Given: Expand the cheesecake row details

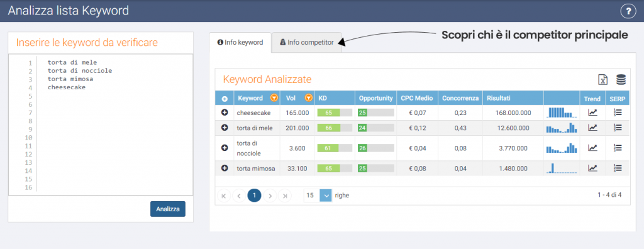Looking at the screenshot, I should click(x=225, y=113).
